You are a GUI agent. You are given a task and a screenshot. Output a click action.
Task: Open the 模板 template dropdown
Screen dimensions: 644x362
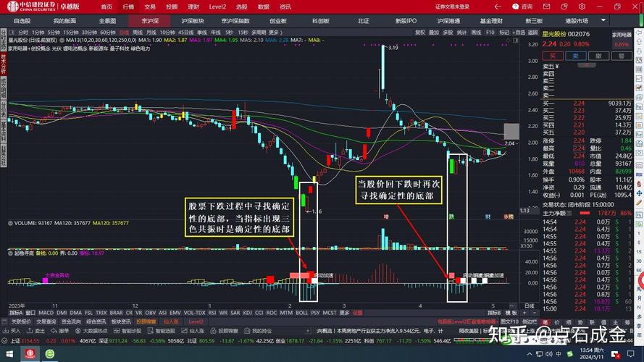click(x=510, y=313)
